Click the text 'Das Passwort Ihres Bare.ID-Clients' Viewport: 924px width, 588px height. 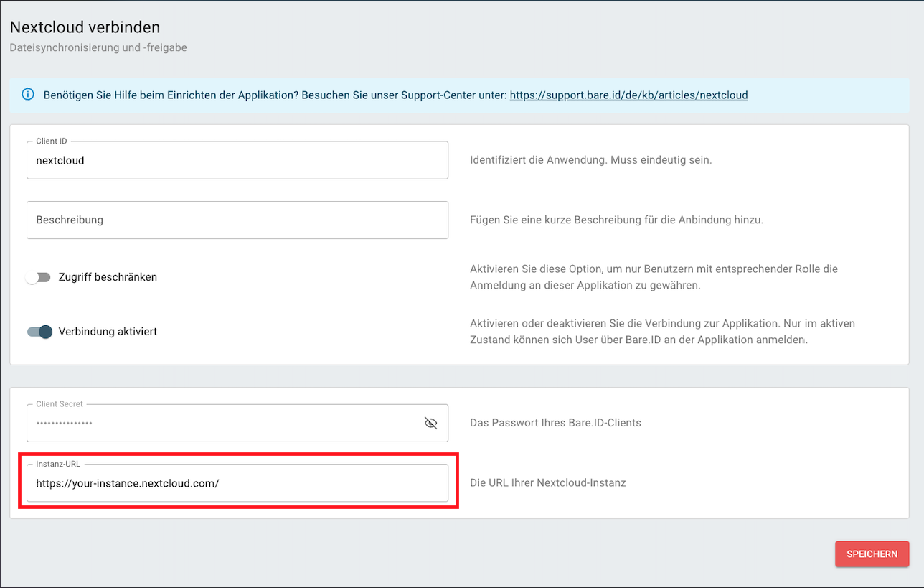point(555,423)
